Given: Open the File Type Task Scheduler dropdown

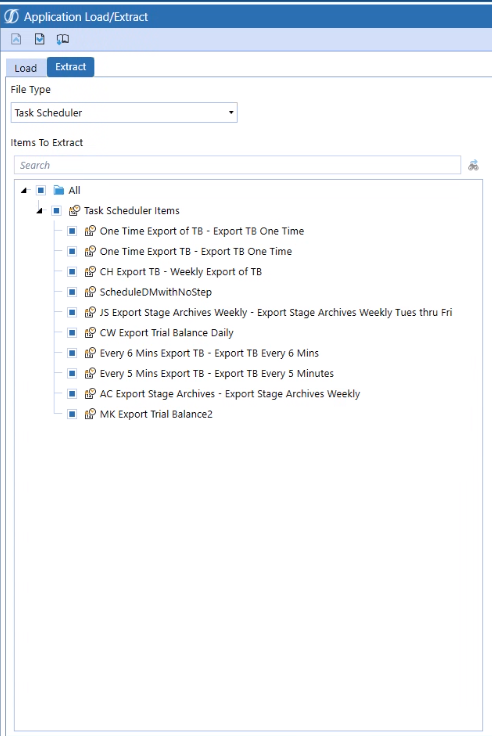Looking at the screenshot, I should click(x=124, y=113).
